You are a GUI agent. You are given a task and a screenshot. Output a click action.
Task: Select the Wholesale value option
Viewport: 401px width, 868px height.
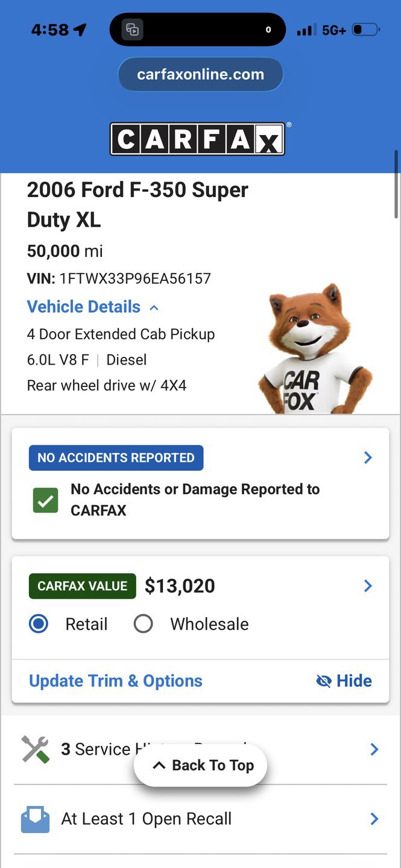click(143, 624)
